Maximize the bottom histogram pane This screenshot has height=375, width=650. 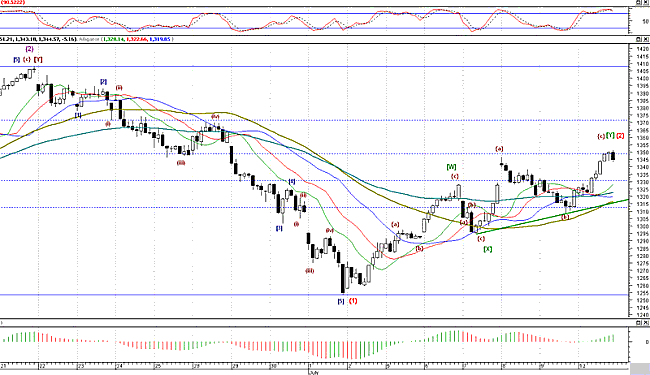tap(639, 322)
